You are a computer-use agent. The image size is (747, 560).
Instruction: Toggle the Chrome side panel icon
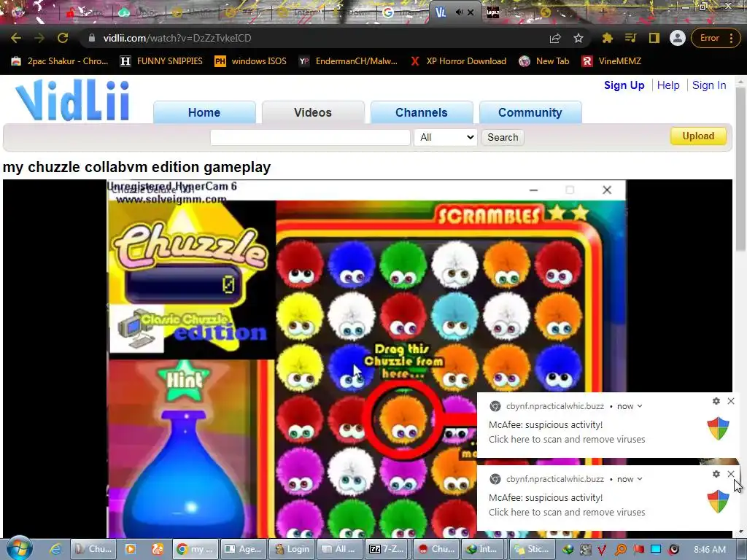coord(654,38)
